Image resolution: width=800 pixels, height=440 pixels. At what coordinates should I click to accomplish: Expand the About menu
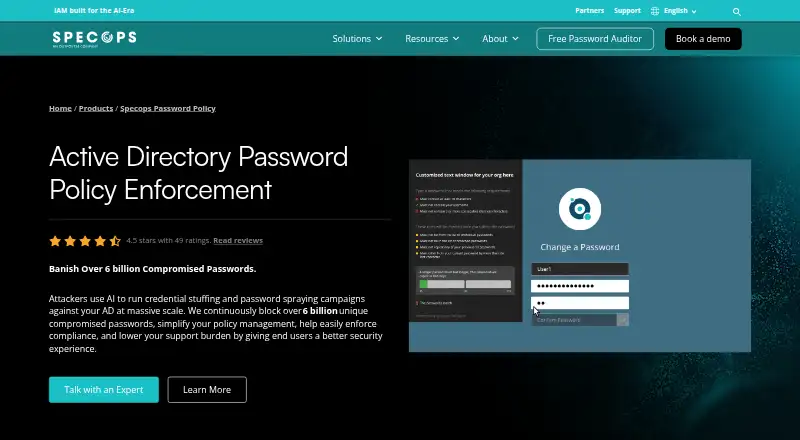[x=500, y=39]
